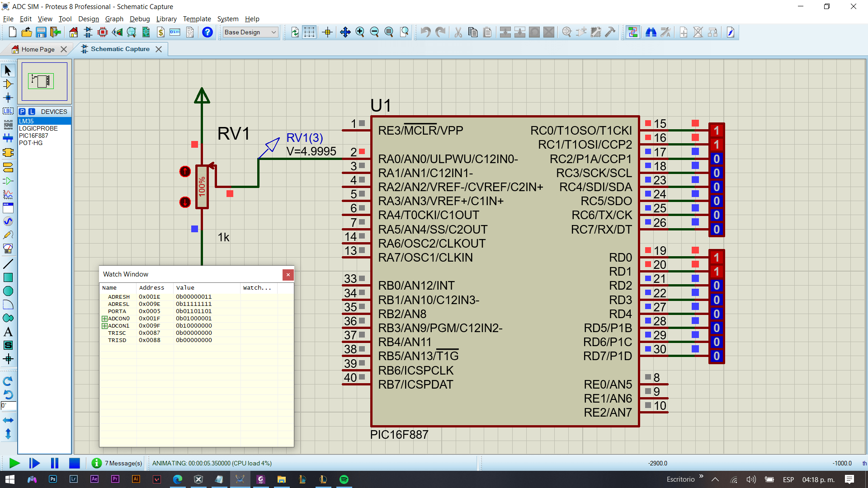Zoom in on the schematic

360,32
